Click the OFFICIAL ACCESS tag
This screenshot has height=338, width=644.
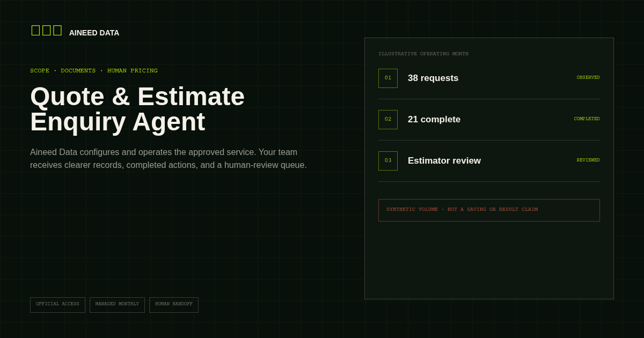pos(57,305)
